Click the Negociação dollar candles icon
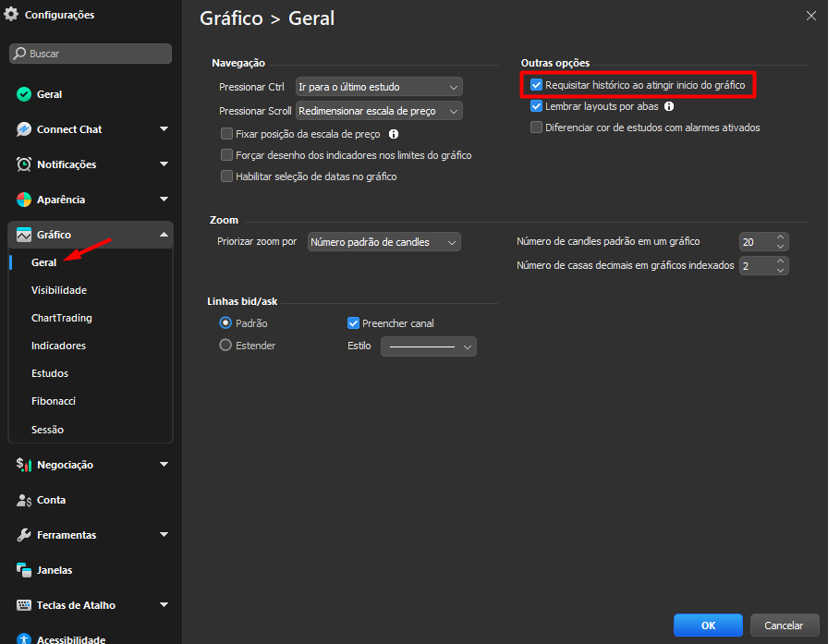Viewport: 828px width, 644px height. (x=24, y=465)
